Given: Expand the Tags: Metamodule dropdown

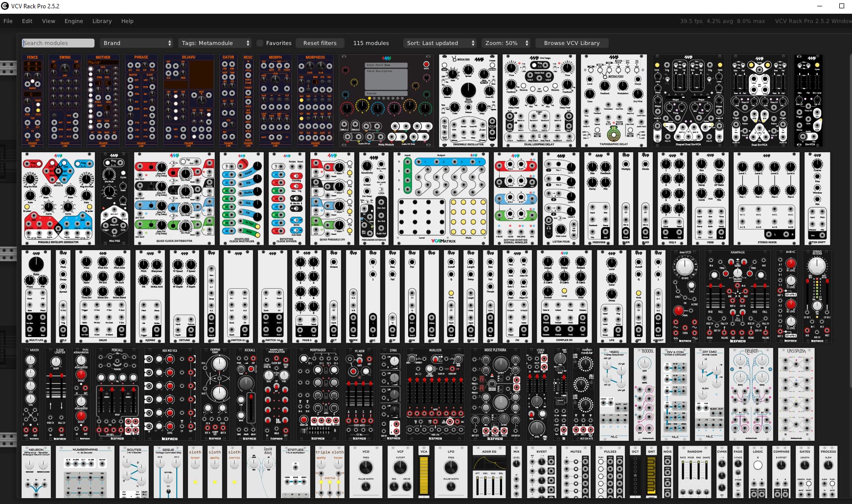Looking at the screenshot, I should 215,43.
